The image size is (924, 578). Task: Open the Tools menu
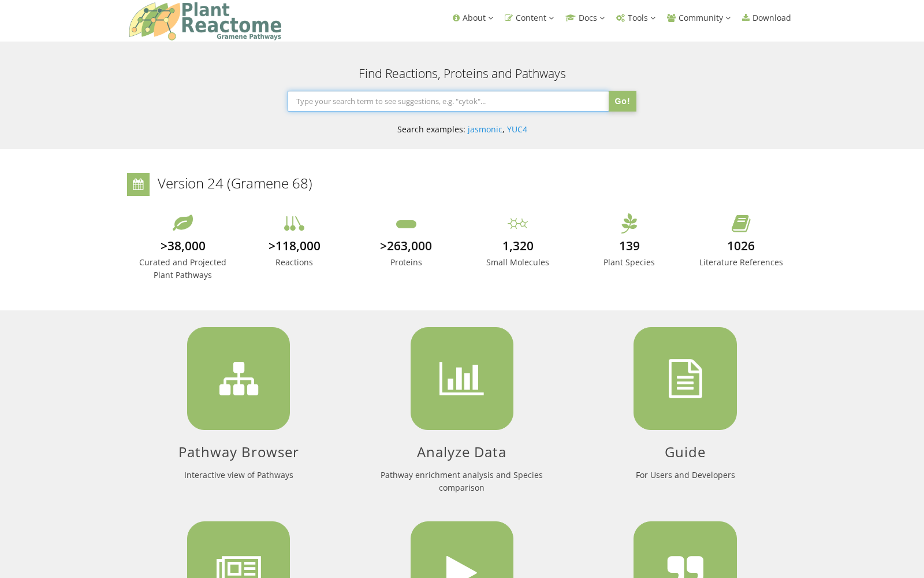coord(636,18)
